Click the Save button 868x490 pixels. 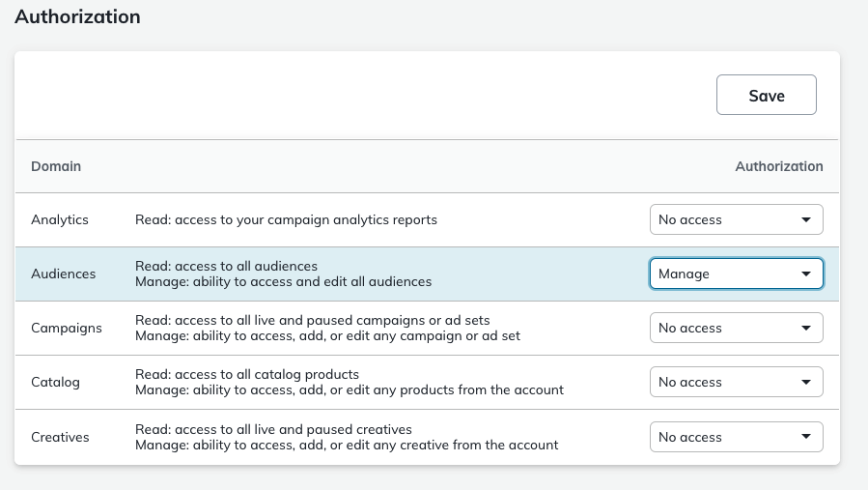click(x=766, y=96)
